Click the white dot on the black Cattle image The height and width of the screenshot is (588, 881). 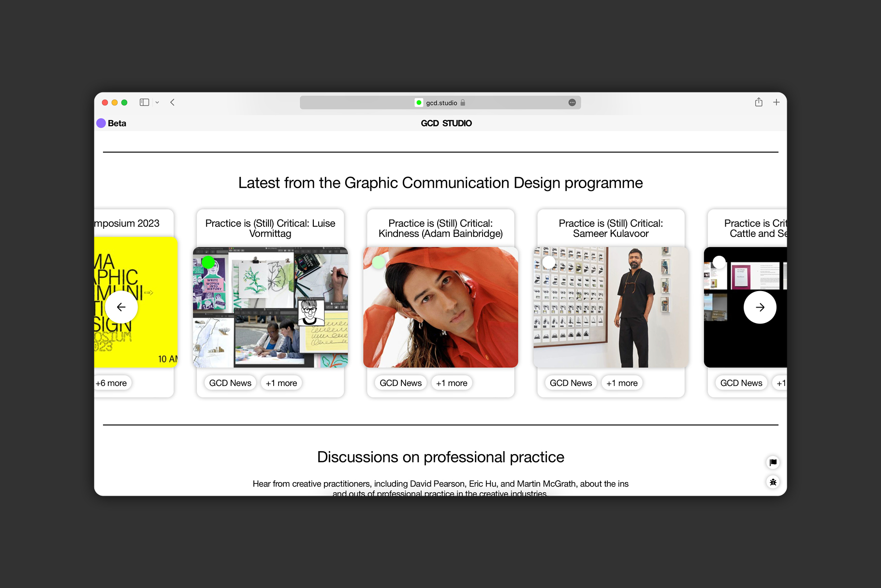(719, 263)
